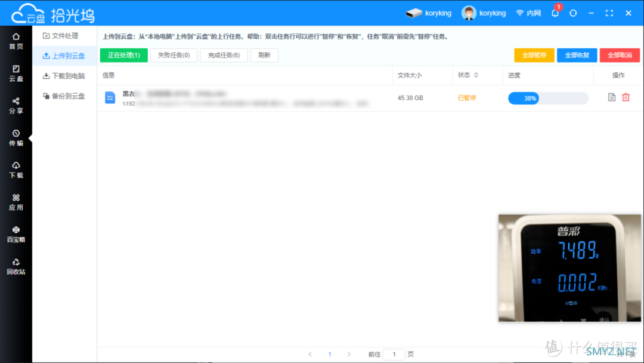Click the refresh sync circle icon
The image size is (644, 363).
[573, 13]
